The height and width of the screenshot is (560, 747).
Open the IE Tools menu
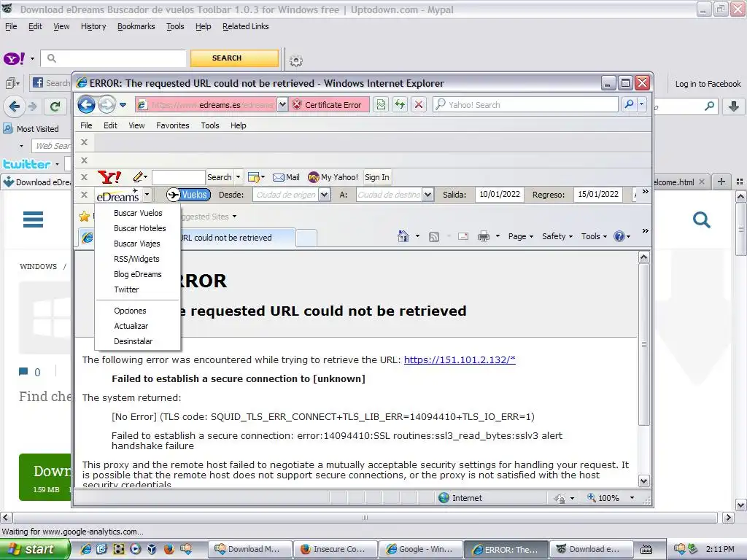pyautogui.click(x=209, y=125)
